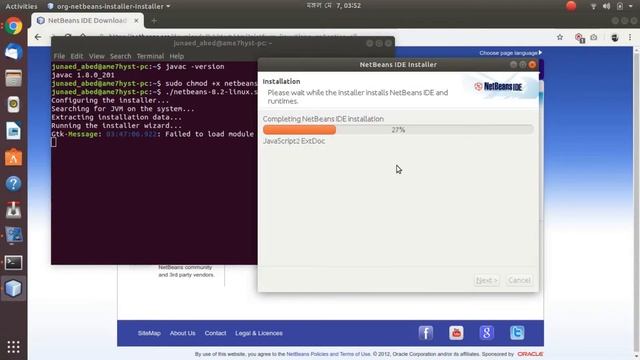Click the terminal window title bar
This screenshot has height=360, width=640.
click(x=222, y=43)
